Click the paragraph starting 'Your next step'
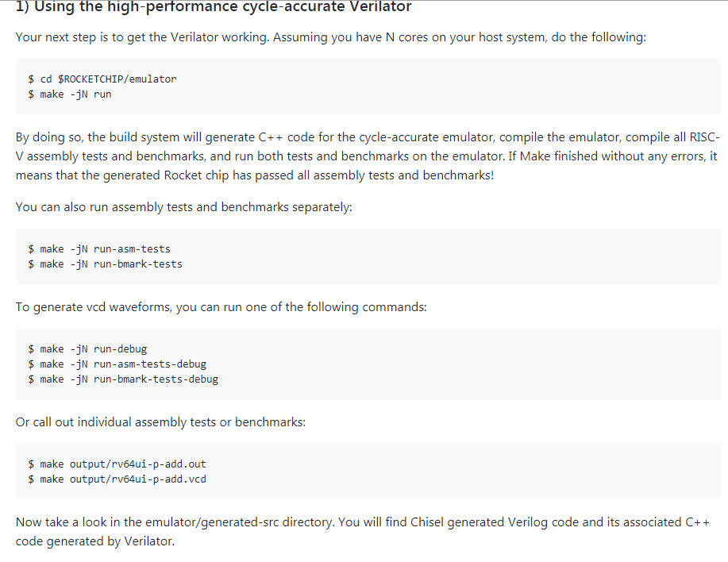Image resolution: width=728 pixels, height=562 pixels. click(x=330, y=37)
